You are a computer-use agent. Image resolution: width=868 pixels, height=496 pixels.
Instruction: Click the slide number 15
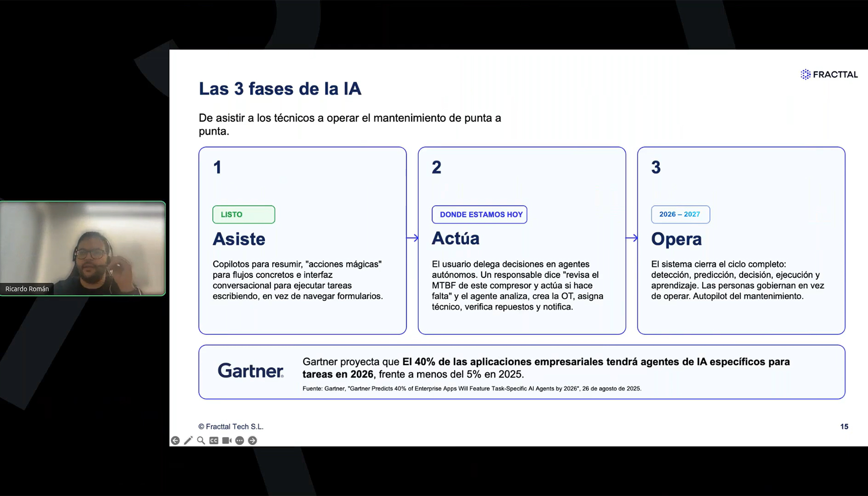coord(844,427)
